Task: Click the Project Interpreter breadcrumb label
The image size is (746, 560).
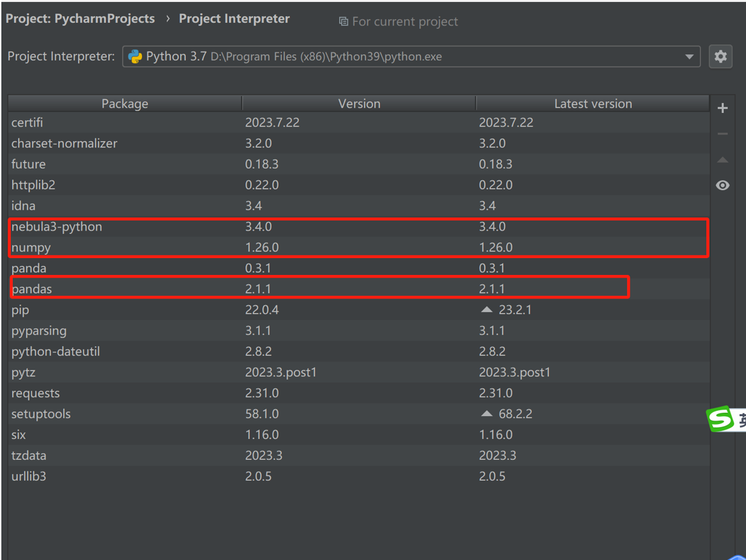Action: [234, 19]
